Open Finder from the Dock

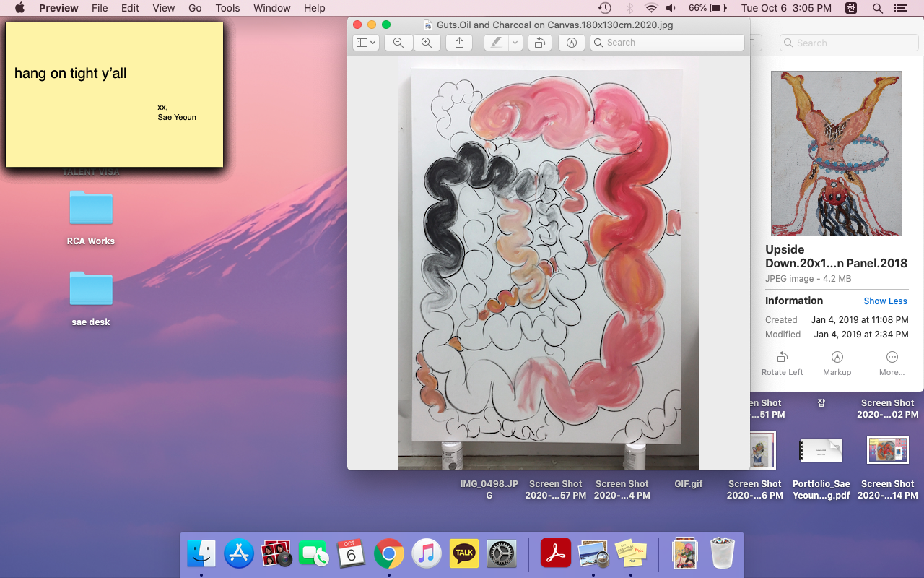(201, 554)
